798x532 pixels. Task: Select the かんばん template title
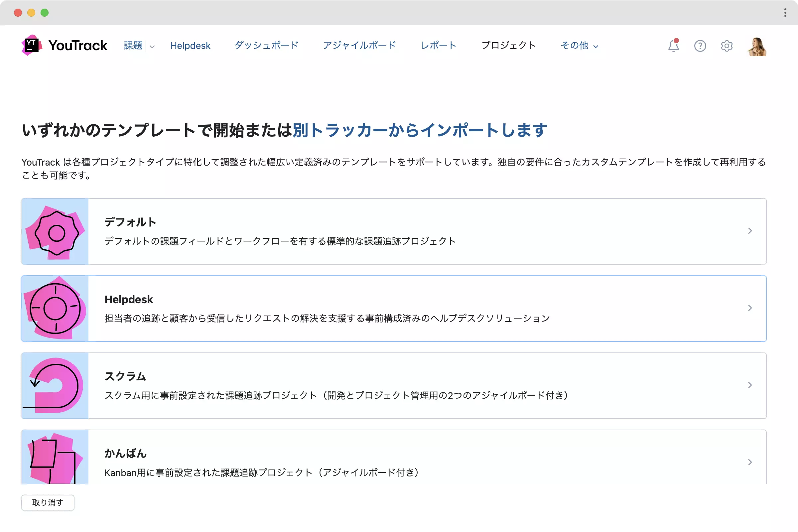point(125,453)
